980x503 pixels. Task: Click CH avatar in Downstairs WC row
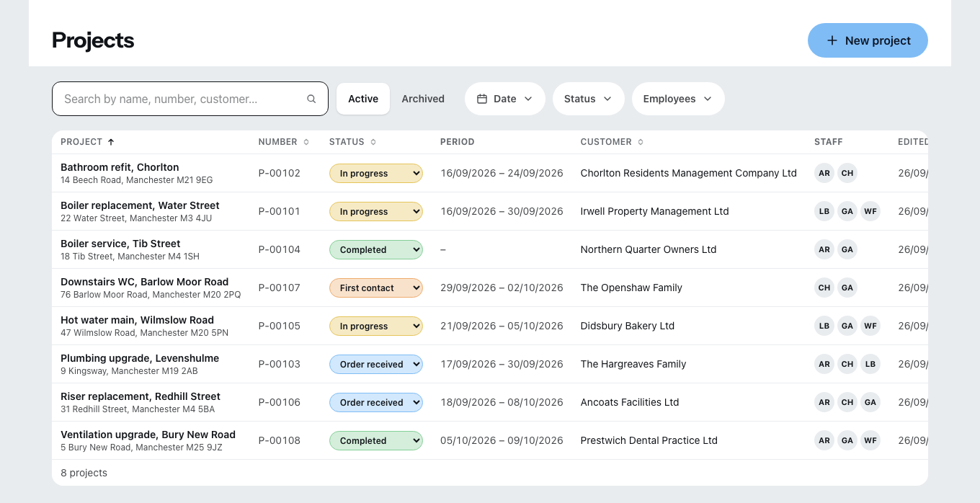pyautogui.click(x=824, y=288)
